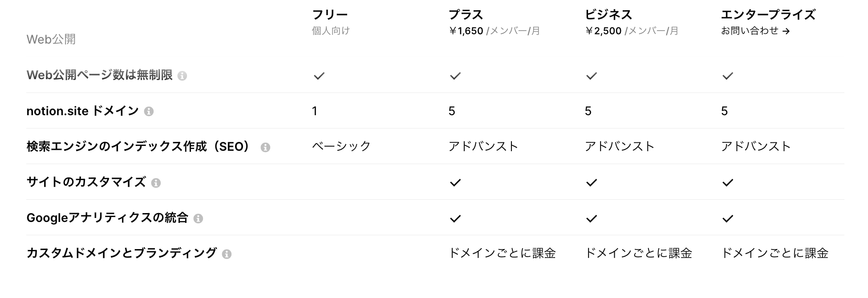Viewport: 868px width, 298px height.
Task: Click info icon next to notion.site ドメイン
Action: [149, 112]
